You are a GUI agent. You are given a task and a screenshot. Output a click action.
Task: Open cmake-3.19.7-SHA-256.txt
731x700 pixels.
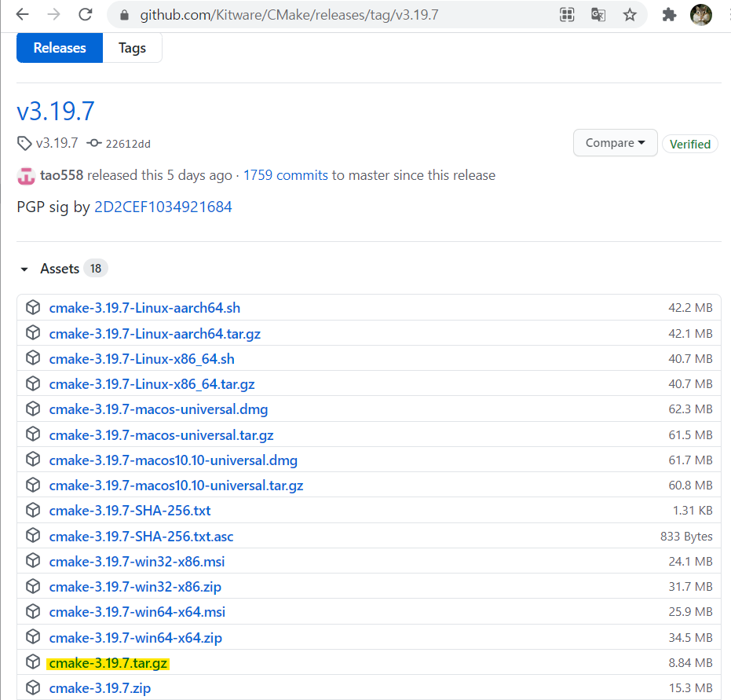pos(130,511)
